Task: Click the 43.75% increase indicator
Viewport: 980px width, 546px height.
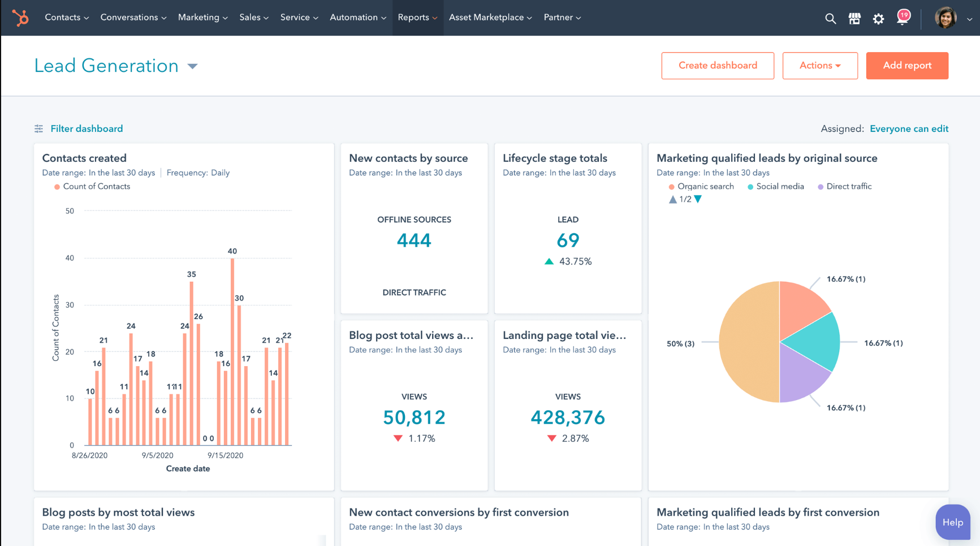Action: pos(568,261)
